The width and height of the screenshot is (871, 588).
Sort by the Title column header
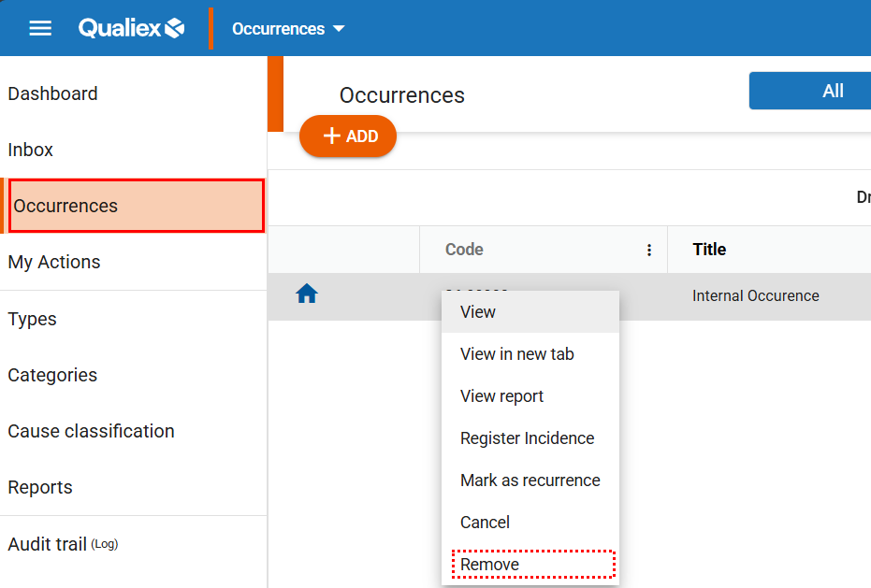pos(709,250)
